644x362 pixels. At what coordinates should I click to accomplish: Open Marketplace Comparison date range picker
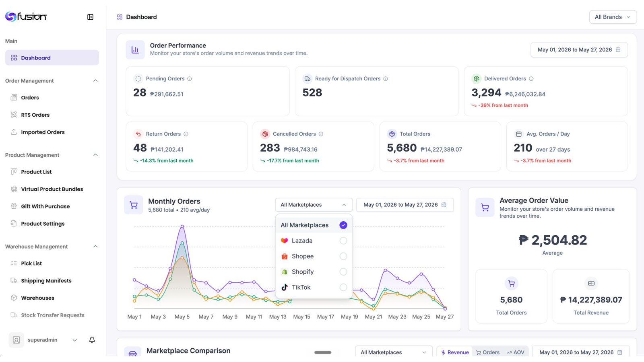pos(581,352)
